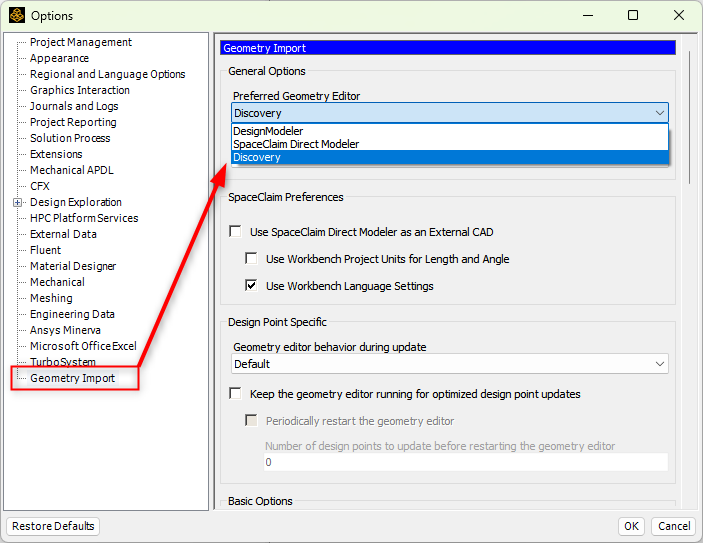This screenshot has height=543, width=703.
Task: Minimize the Options window
Action: pos(588,16)
